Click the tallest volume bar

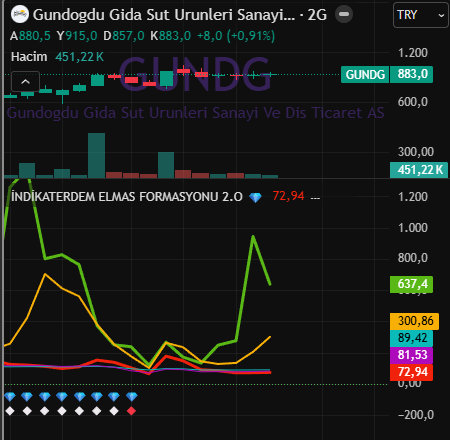[97, 155]
